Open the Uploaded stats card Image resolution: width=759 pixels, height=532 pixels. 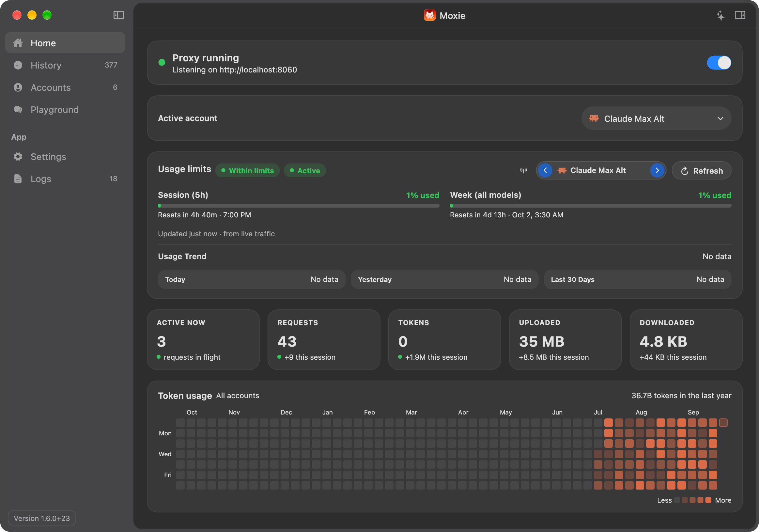click(565, 339)
